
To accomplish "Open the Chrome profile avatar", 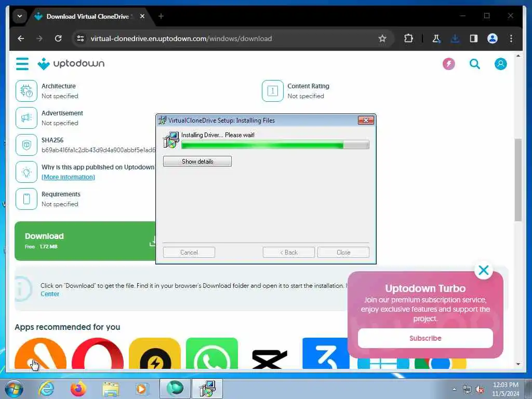I will click(x=493, y=38).
